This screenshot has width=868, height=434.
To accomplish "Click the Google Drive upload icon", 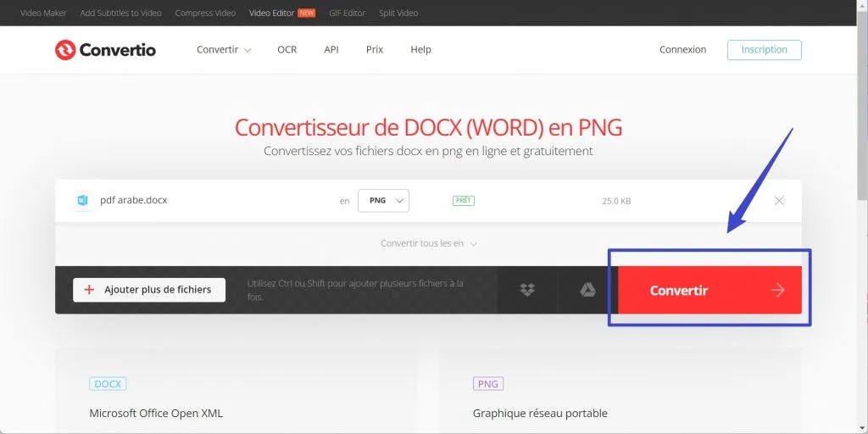I will [587, 290].
